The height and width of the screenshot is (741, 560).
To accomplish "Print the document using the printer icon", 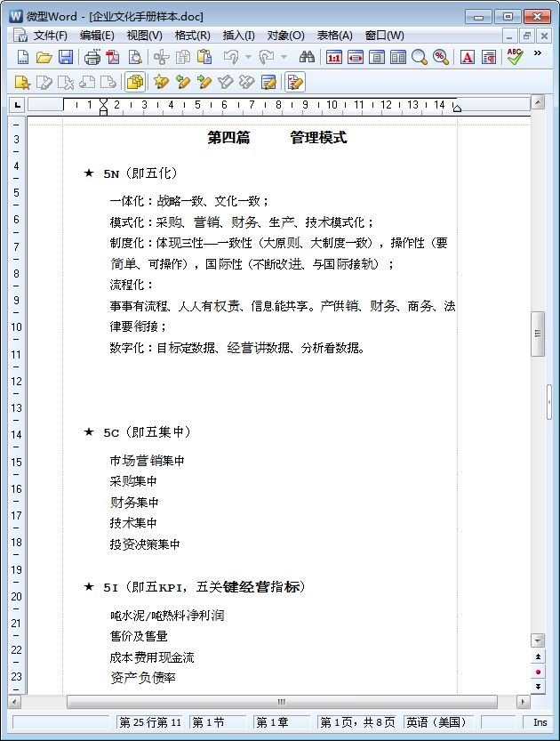I will pos(92,58).
